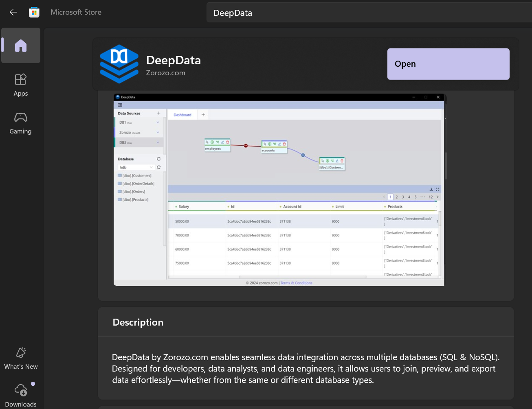Screen dimensions: 532x409
Task: Open the Downloads page
Action: (21, 395)
